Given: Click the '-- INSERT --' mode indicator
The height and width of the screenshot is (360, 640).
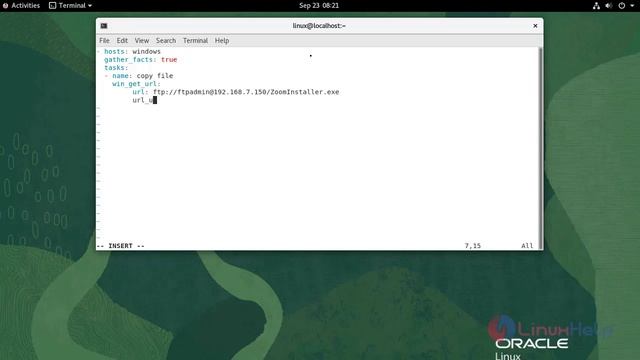Looking at the screenshot, I should point(121,246).
